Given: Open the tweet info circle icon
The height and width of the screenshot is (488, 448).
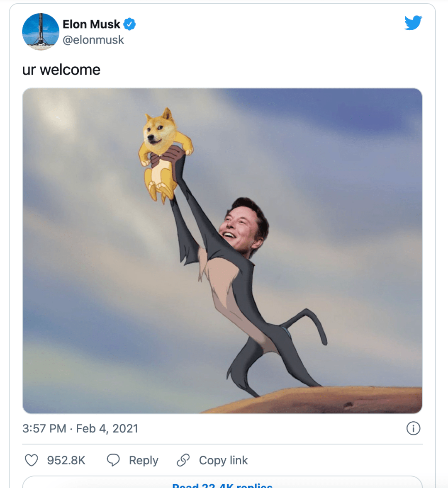Looking at the screenshot, I should pyautogui.click(x=413, y=428).
